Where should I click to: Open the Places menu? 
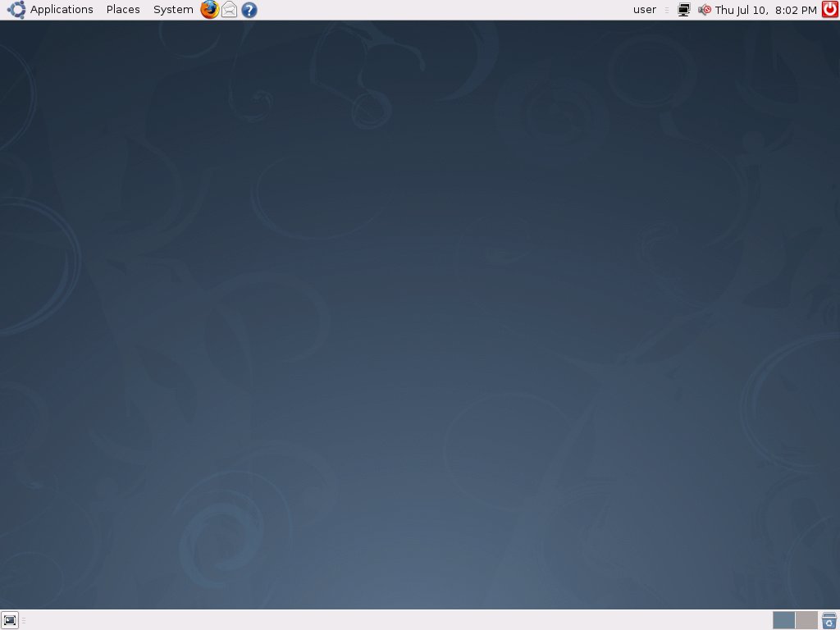pos(123,10)
